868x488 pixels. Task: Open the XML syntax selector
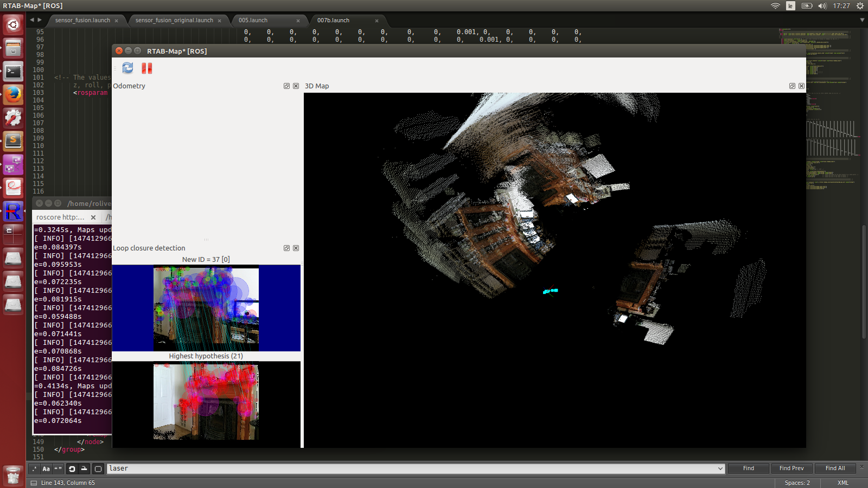843,483
